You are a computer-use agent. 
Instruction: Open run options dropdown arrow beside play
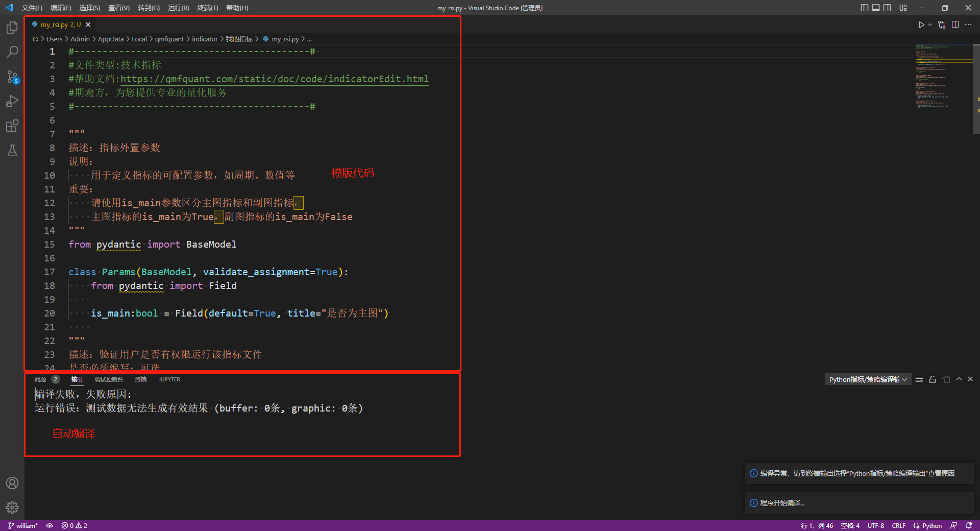click(930, 25)
